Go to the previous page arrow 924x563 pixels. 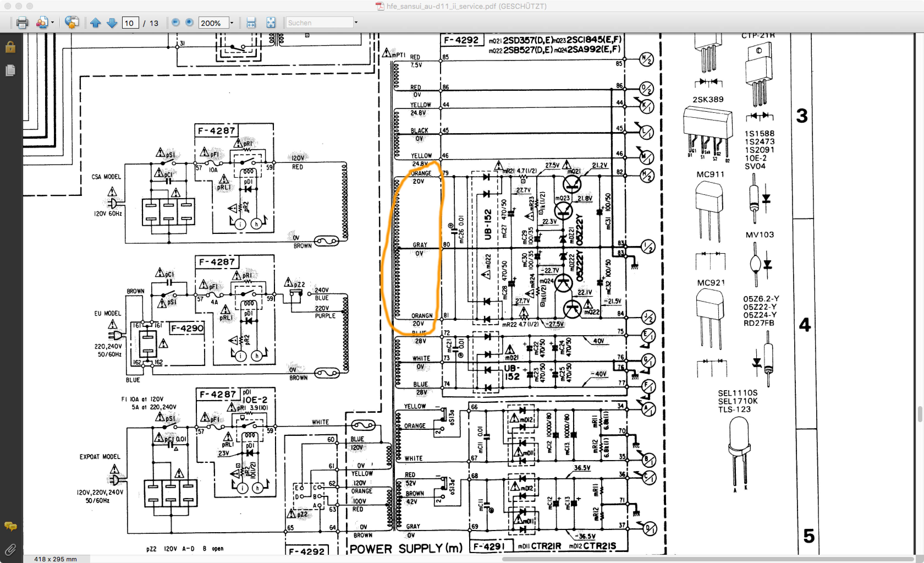(95, 23)
